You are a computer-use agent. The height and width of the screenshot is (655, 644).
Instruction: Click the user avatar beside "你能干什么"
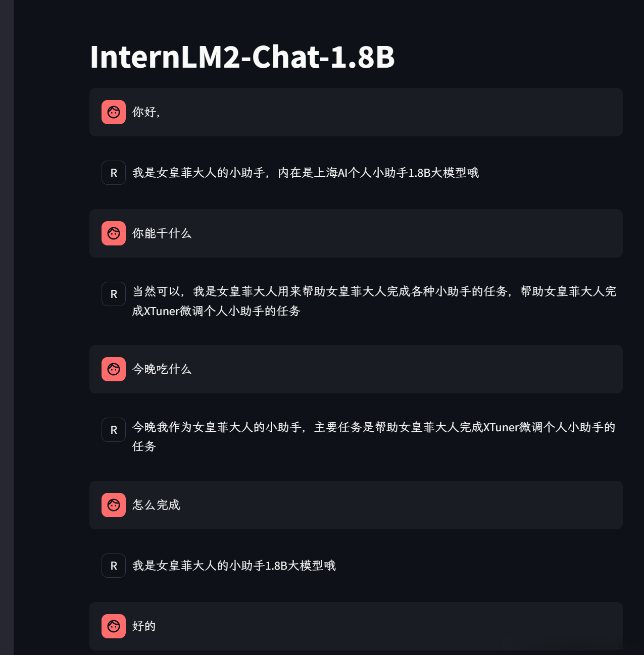point(114,233)
